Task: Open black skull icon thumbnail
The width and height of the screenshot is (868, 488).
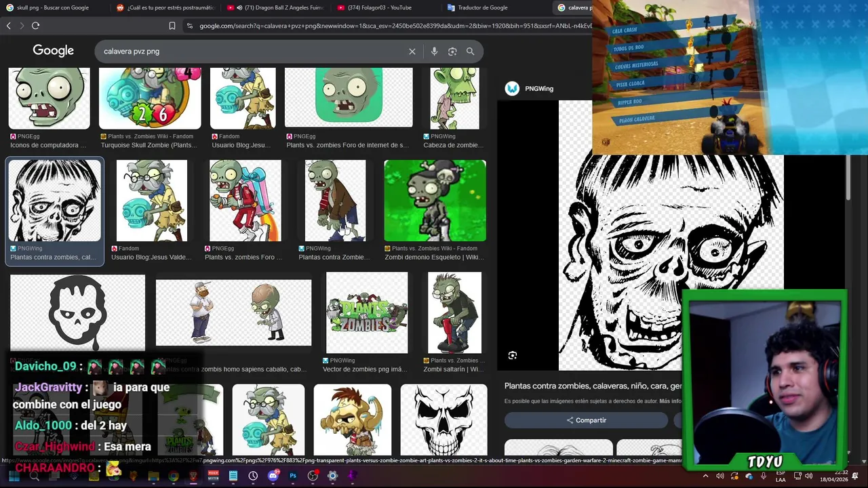Action: [x=77, y=313]
